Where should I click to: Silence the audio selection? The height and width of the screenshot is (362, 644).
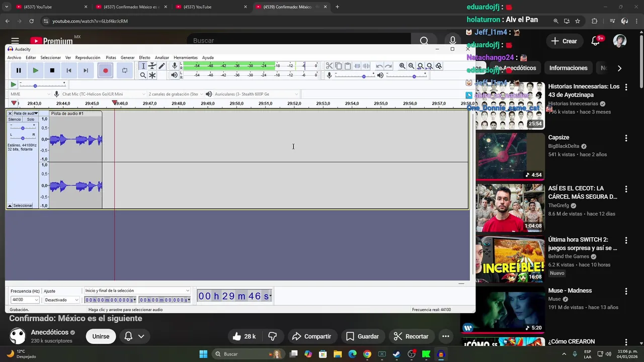tap(366, 66)
